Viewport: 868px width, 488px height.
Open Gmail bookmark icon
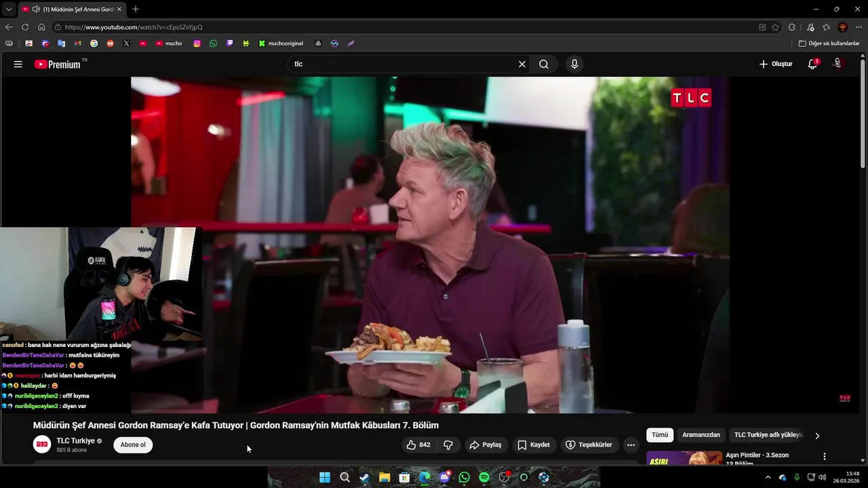pos(78,43)
